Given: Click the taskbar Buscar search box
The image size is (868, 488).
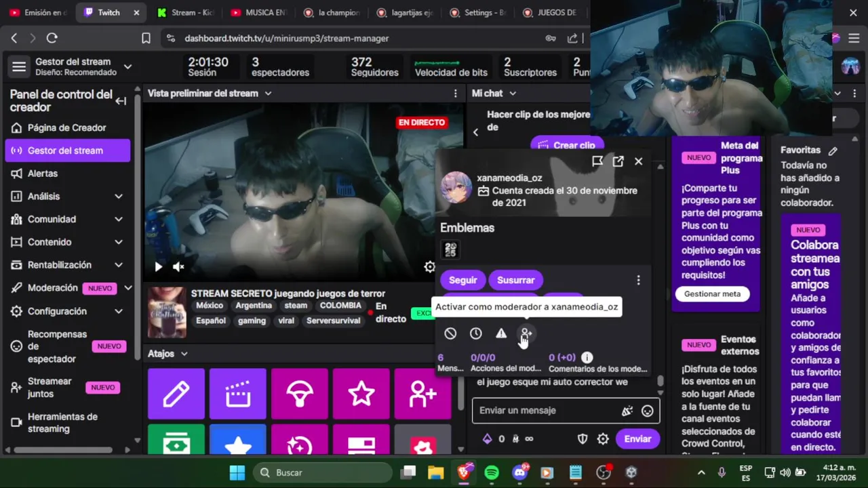Looking at the screenshot, I should 323,472.
